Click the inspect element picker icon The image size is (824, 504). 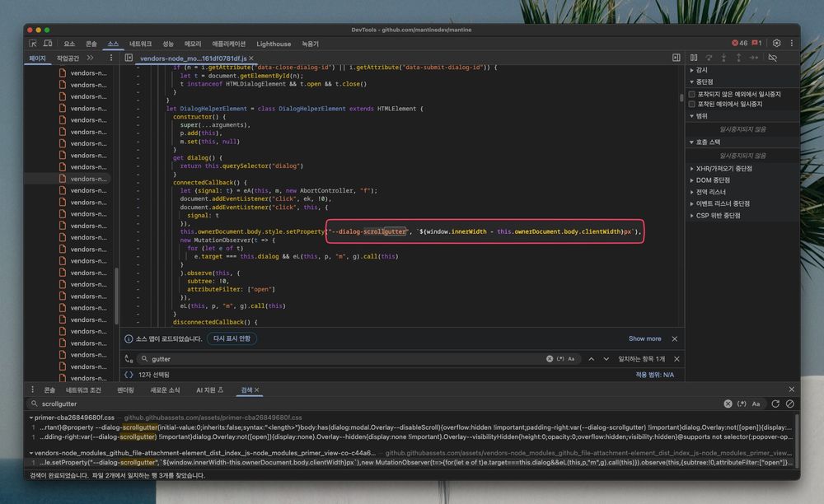(x=33, y=44)
